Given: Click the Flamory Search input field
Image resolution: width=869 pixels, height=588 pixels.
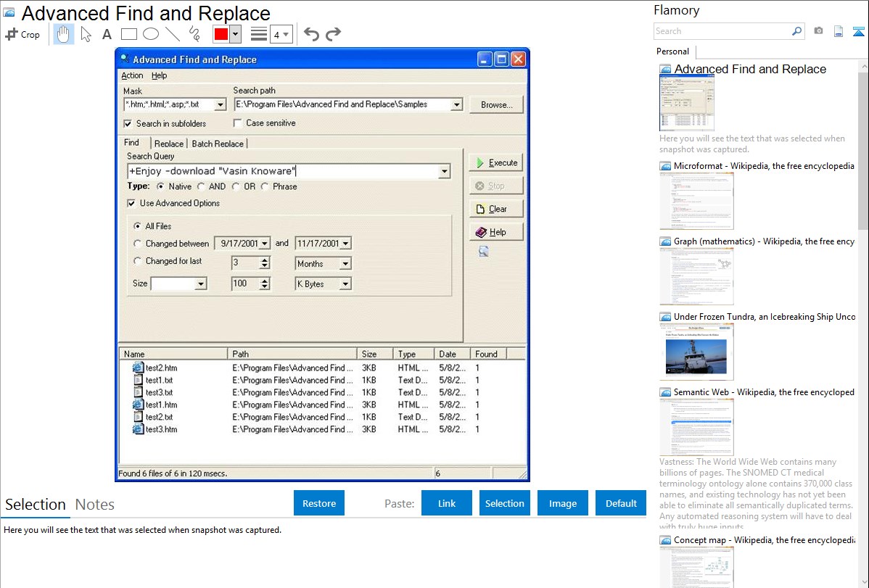Looking at the screenshot, I should (x=722, y=31).
